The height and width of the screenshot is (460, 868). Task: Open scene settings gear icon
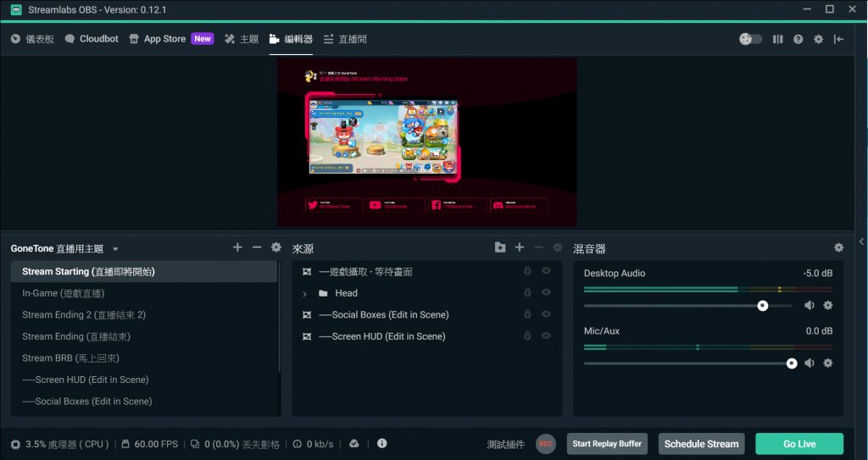275,247
